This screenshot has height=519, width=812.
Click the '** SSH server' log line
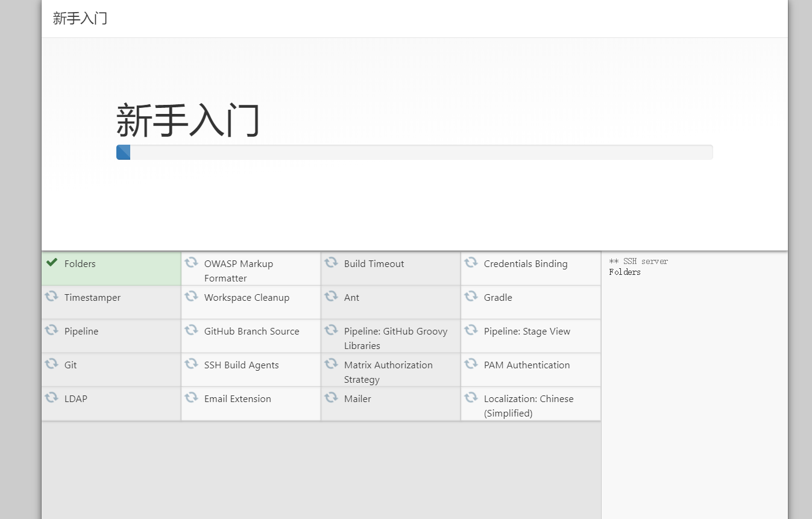pyautogui.click(x=638, y=261)
